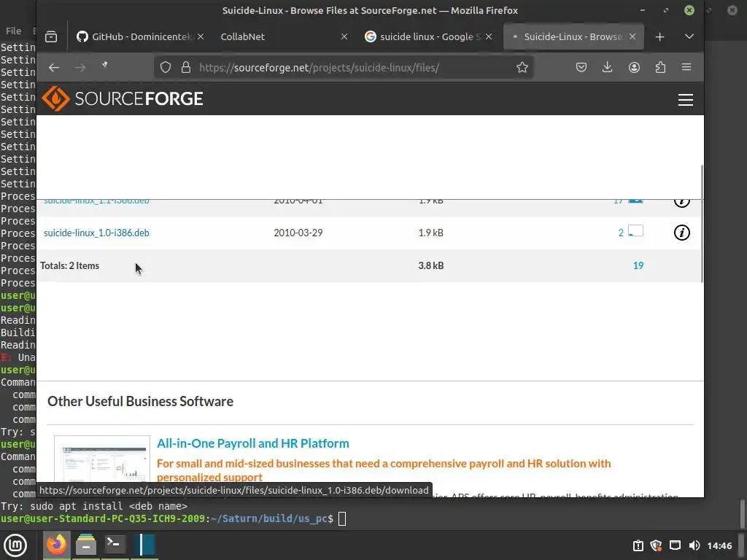Click the teal application taskbar icon

tap(144, 544)
